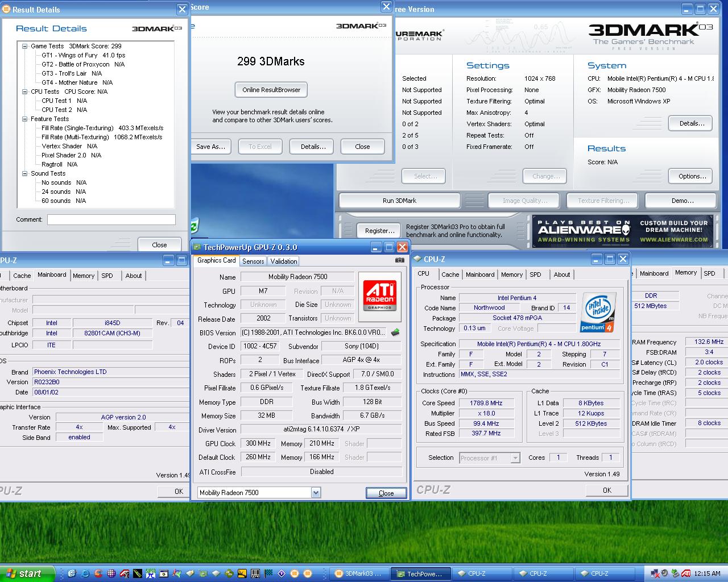Switch to Sensors tab in GPU-Z
728x582 pixels.
click(x=253, y=261)
